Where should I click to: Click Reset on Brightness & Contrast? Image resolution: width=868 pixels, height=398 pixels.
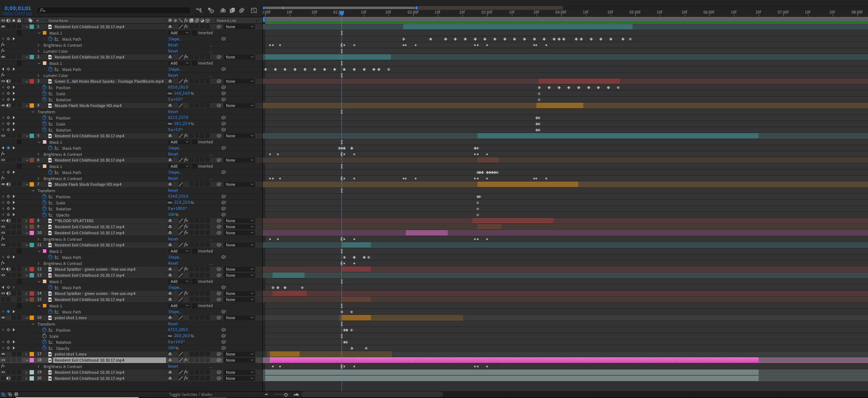[173, 45]
